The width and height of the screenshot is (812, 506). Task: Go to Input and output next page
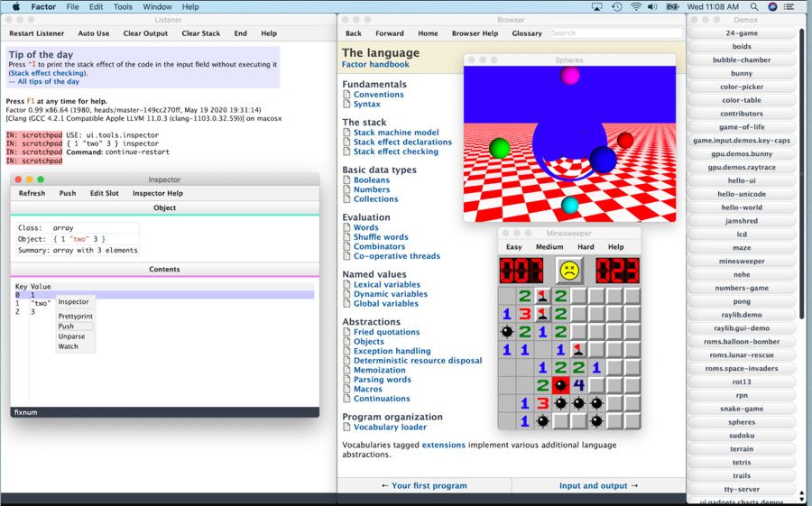click(598, 486)
